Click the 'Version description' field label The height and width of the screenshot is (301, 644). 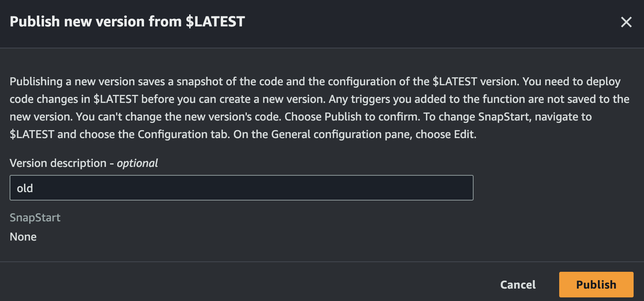click(58, 163)
